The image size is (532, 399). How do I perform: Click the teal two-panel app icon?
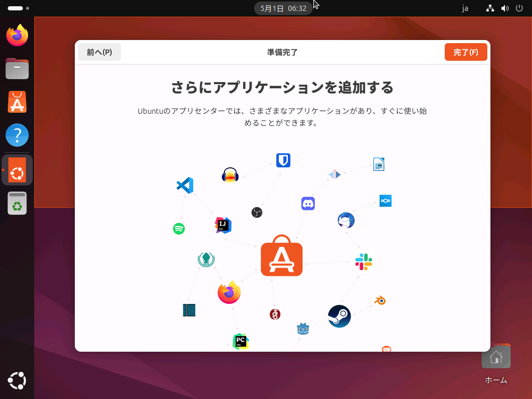[x=189, y=310]
